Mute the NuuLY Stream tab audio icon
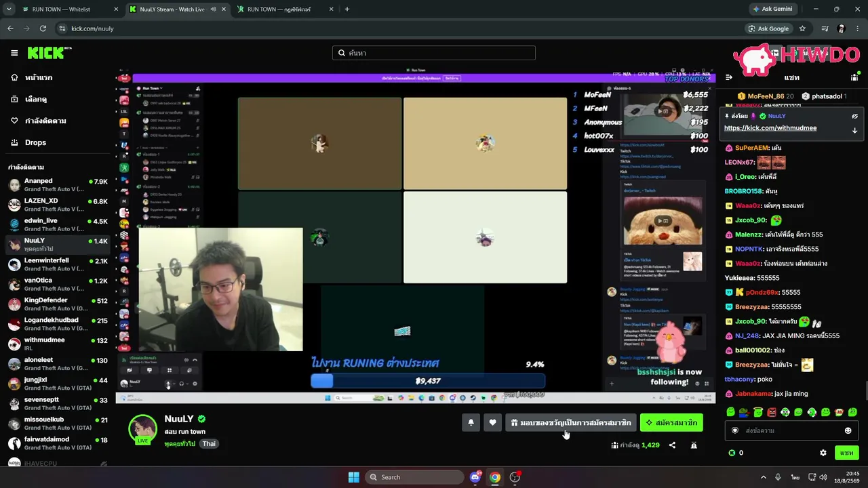 click(x=213, y=9)
